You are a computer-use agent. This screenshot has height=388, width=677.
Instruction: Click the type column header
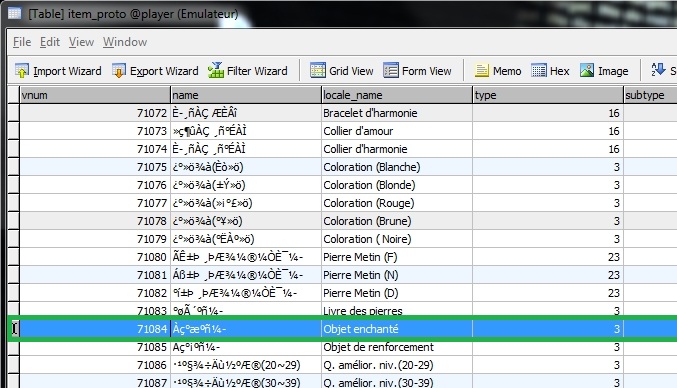pos(548,95)
